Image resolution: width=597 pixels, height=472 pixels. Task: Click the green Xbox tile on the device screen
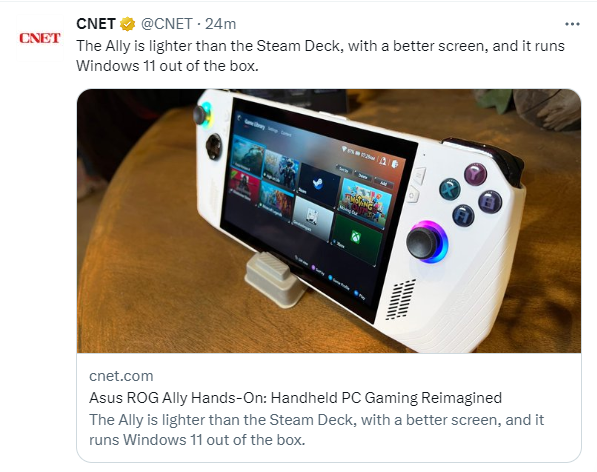click(x=356, y=239)
